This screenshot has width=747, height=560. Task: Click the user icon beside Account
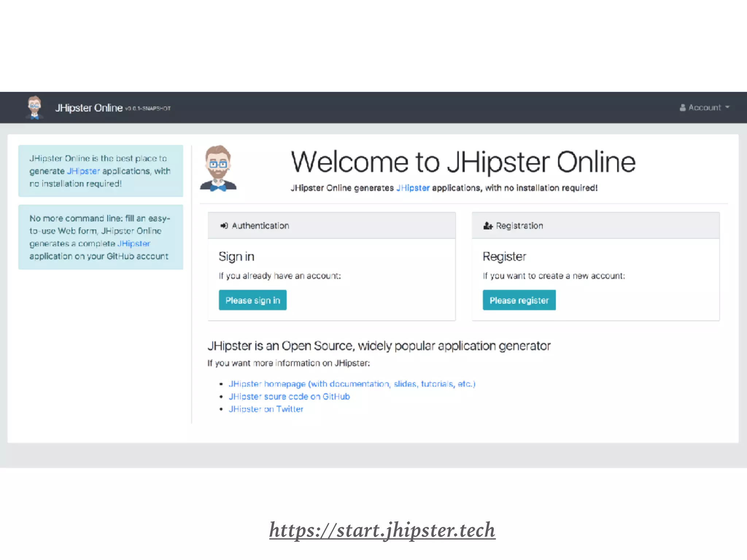pos(682,108)
